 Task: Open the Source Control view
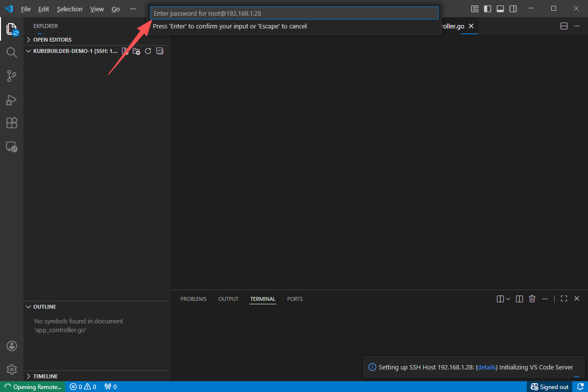(12, 75)
